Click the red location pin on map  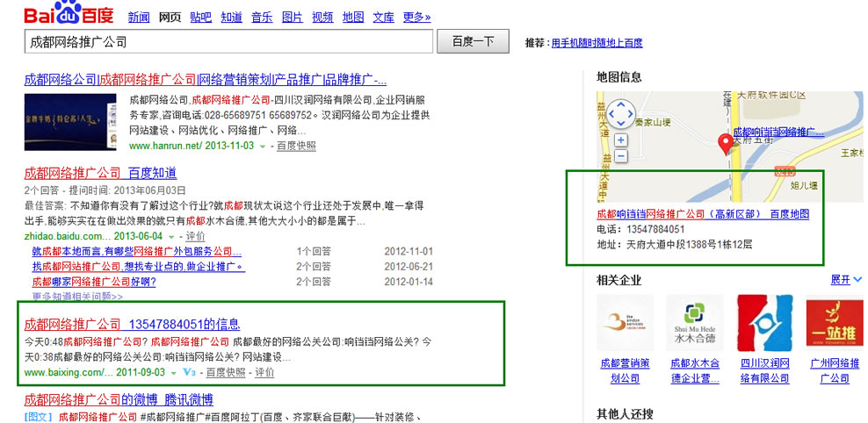(727, 143)
